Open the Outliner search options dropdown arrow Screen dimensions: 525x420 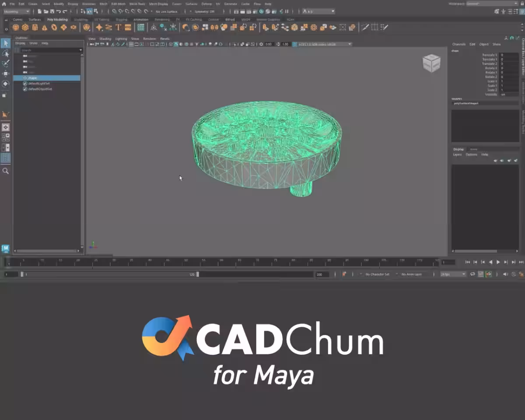81,50
